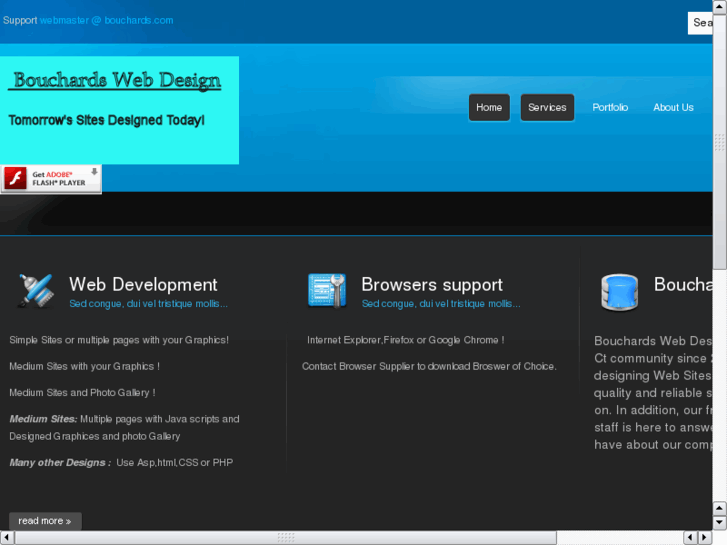
Task: Click 'Contact Browser Supplier to download' text line
Action: (x=429, y=366)
